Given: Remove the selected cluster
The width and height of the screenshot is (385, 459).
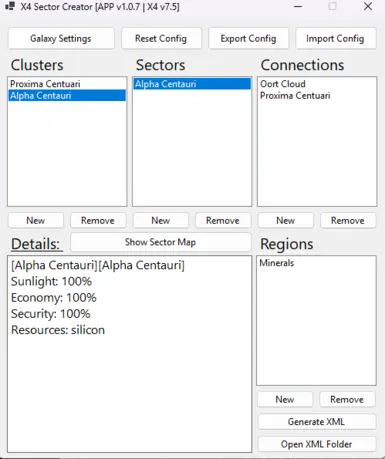Looking at the screenshot, I should tap(98, 220).
